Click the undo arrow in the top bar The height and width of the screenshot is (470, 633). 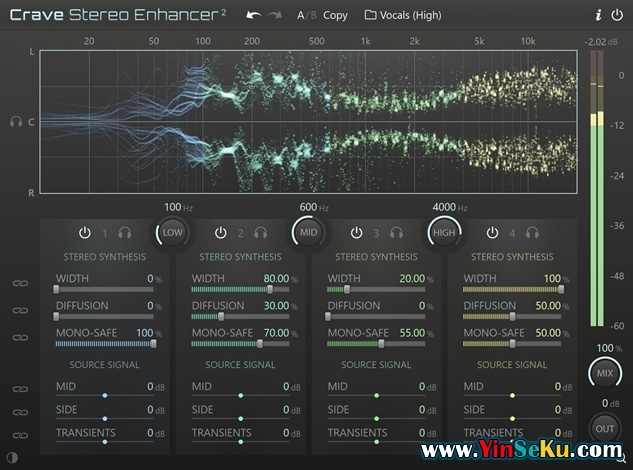click(x=253, y=15)
